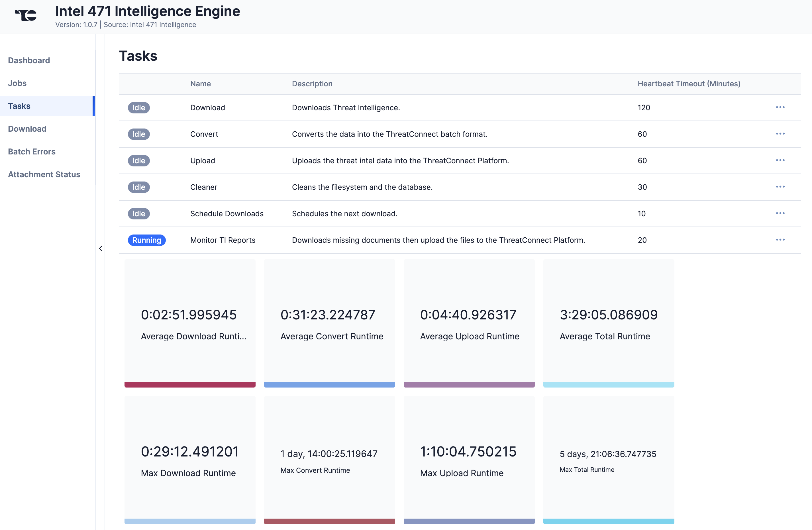Navigate to Batch Errors
This screenshot has height=530, width=812.
[x=32, y=152]
